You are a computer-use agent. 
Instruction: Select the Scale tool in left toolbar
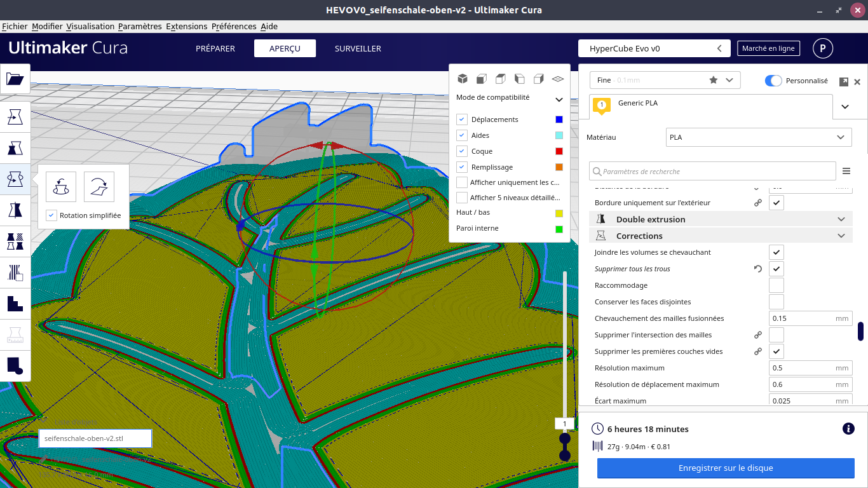(15, 148)
